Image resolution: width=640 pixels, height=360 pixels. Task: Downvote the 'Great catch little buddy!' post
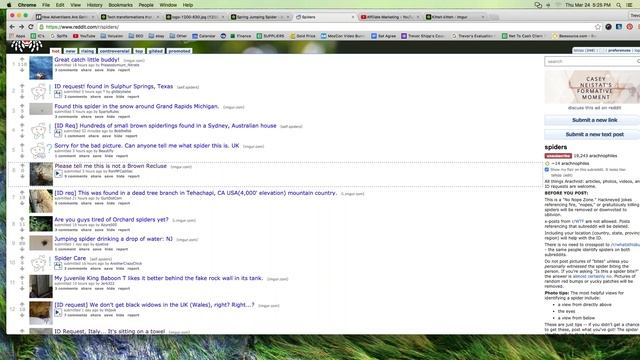tap(22, 70)
